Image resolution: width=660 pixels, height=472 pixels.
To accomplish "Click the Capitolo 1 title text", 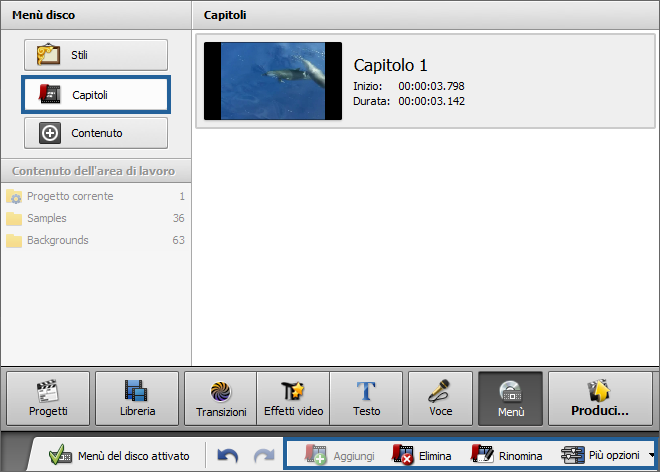I will (390, 65).
